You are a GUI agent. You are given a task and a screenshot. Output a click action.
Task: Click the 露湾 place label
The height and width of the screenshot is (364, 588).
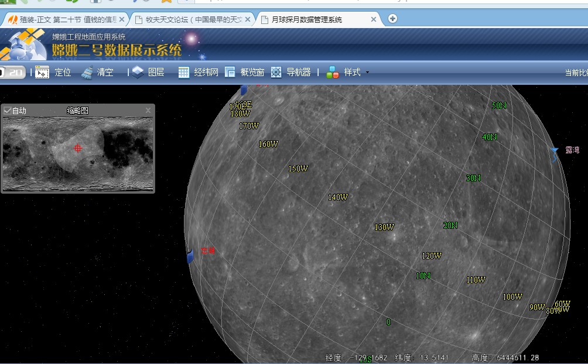572,150
